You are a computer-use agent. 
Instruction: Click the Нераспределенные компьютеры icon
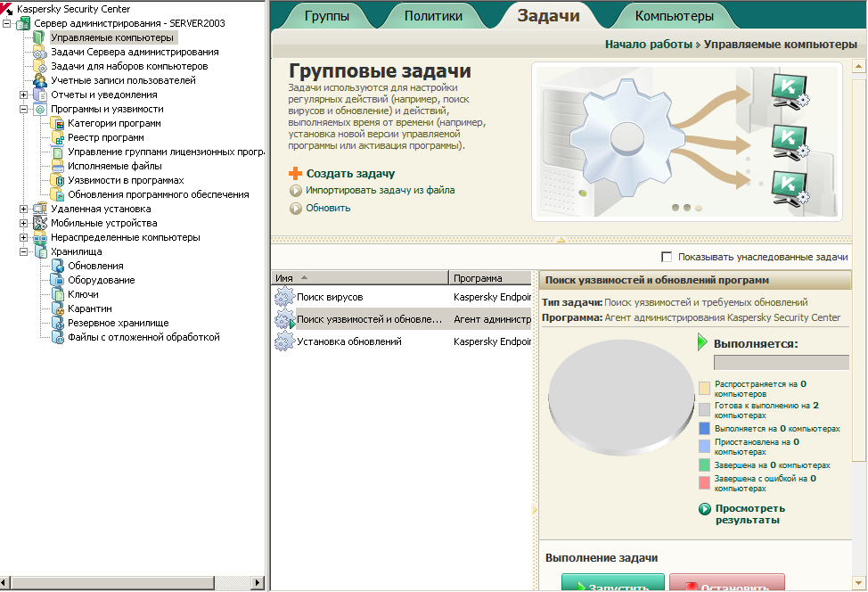(40, 237)
